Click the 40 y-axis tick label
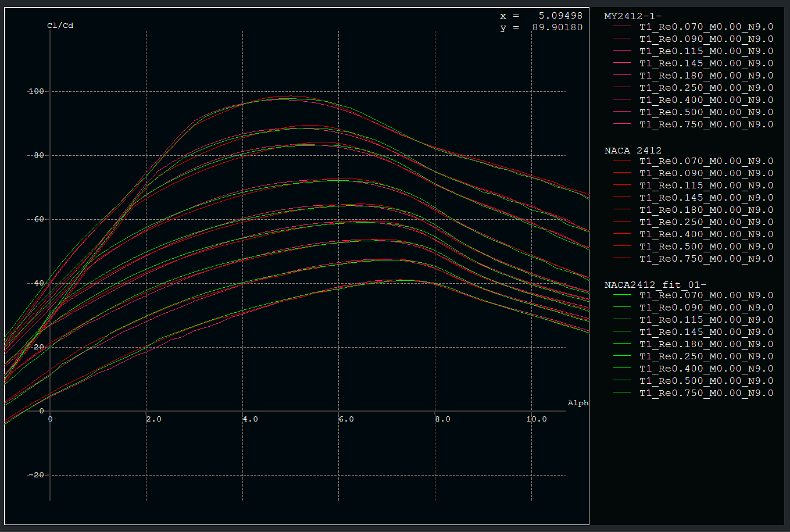The image size is (790, 532). point(38,283)
